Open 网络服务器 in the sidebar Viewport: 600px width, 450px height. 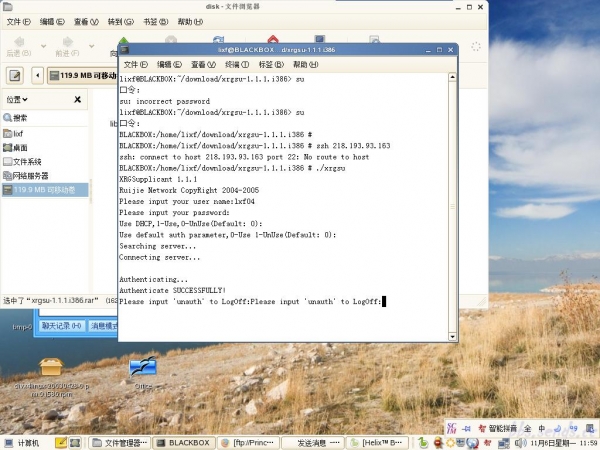click(29, 175)
